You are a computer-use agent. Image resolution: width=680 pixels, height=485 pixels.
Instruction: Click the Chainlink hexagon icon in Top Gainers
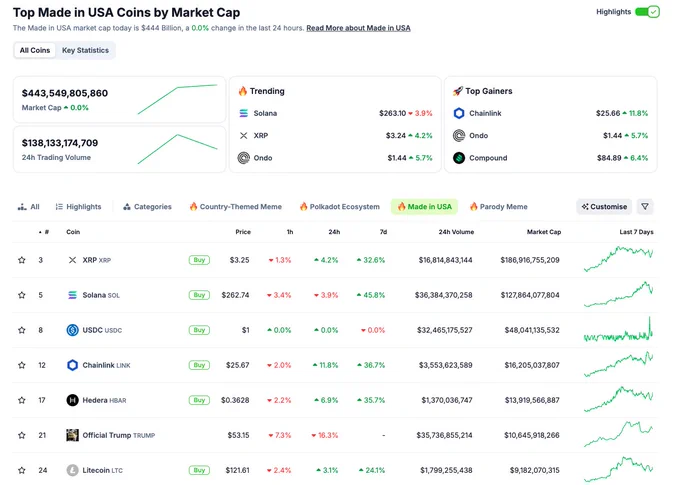459,113
